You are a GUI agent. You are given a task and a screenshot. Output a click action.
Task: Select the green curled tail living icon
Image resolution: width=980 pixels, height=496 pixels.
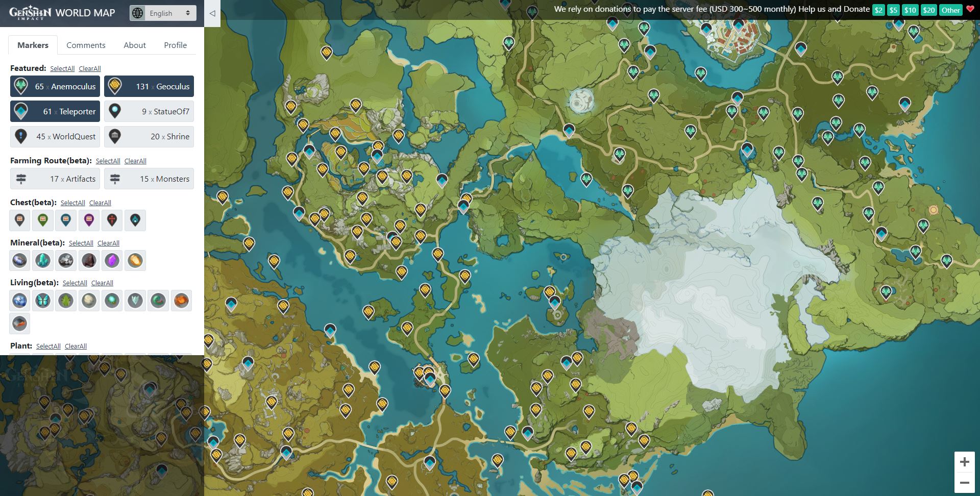(x=158, y=301)
